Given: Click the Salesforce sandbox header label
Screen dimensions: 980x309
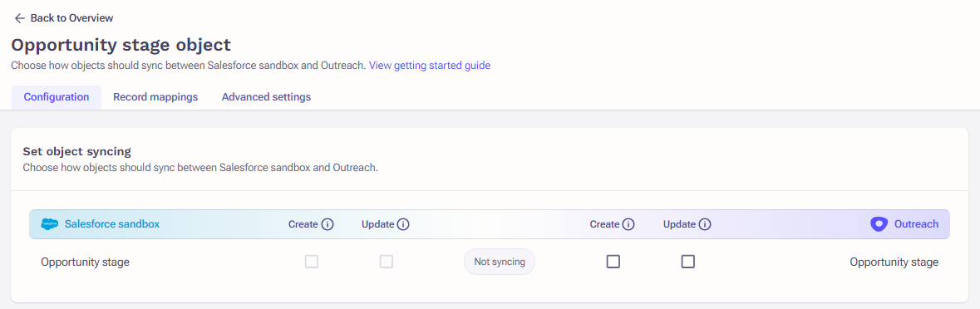Looking at the screenshot, I should pyautogui.click(x=112, y=224).
